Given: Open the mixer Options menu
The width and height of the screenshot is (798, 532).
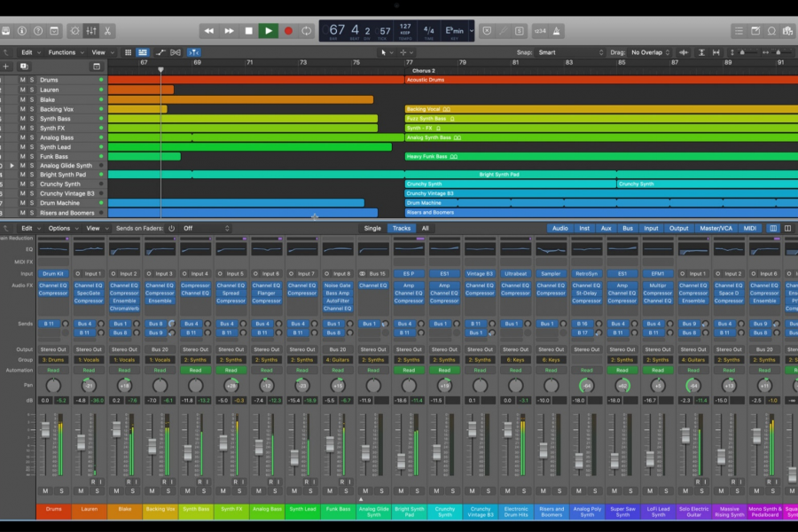Looking at the screenshot, I should [x=61, y=228].
